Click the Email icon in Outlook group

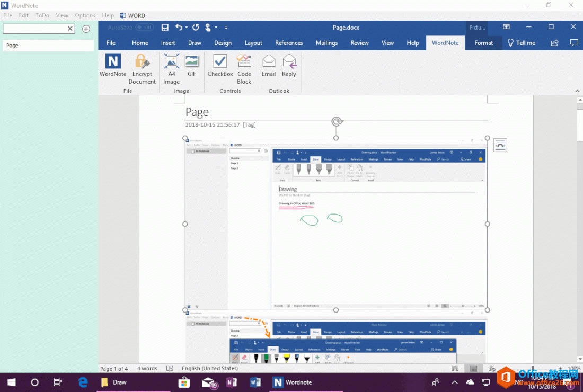point(269,66)
